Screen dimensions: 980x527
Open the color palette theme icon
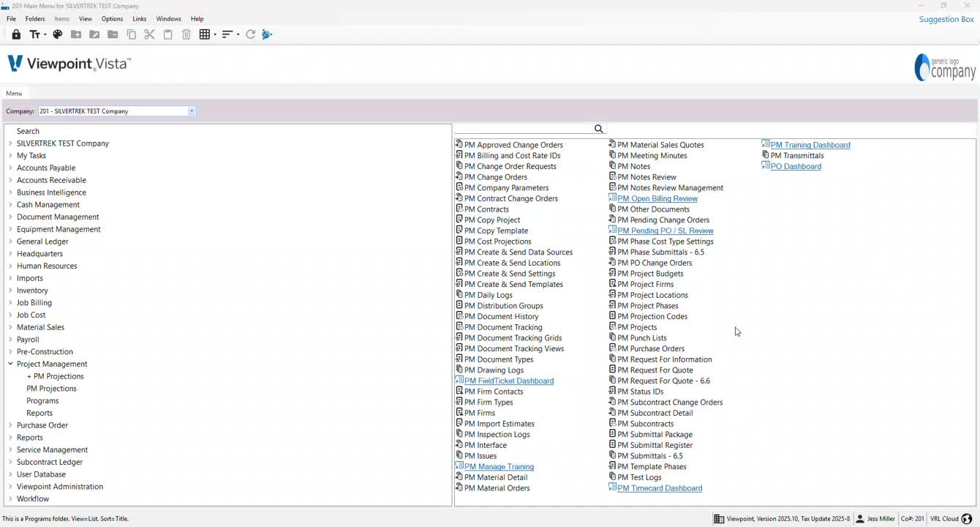[58, 34]
